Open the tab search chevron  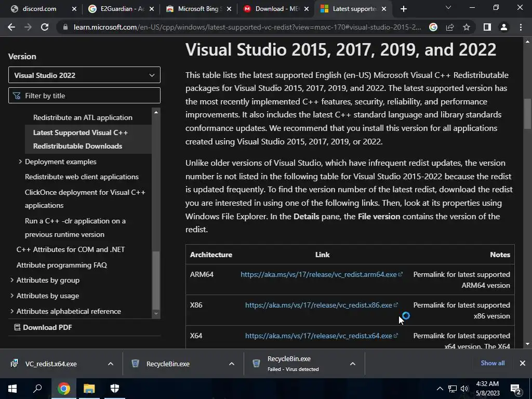[448, 7]
